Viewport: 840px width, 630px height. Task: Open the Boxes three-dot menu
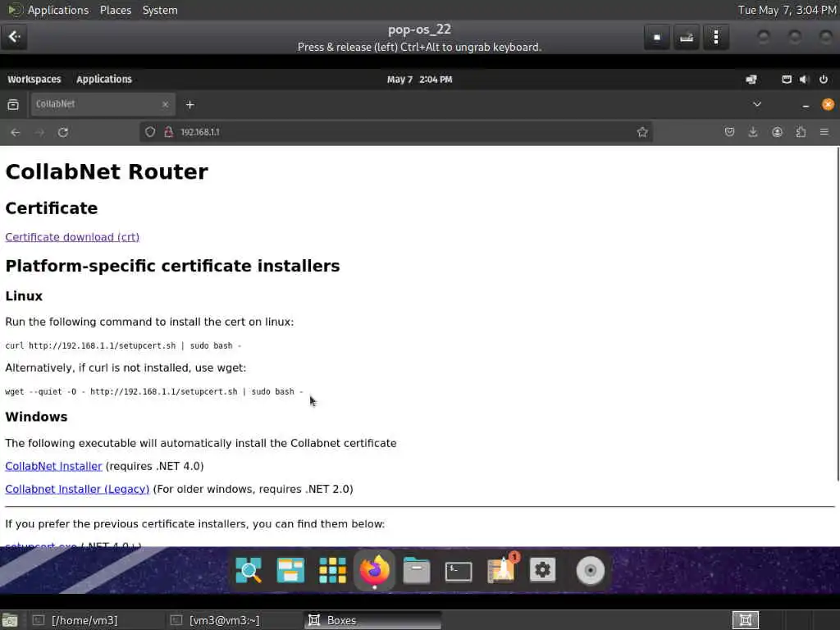(716, 38)
